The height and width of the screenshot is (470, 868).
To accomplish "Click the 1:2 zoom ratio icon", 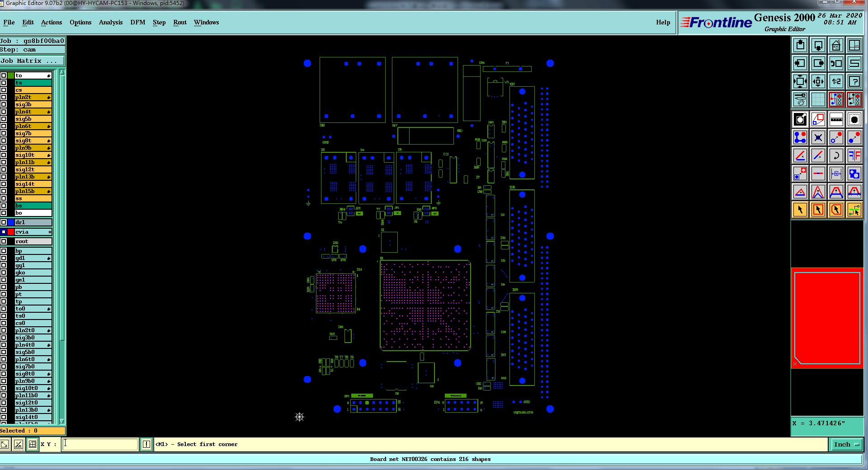I will click(x=836, y=81).
